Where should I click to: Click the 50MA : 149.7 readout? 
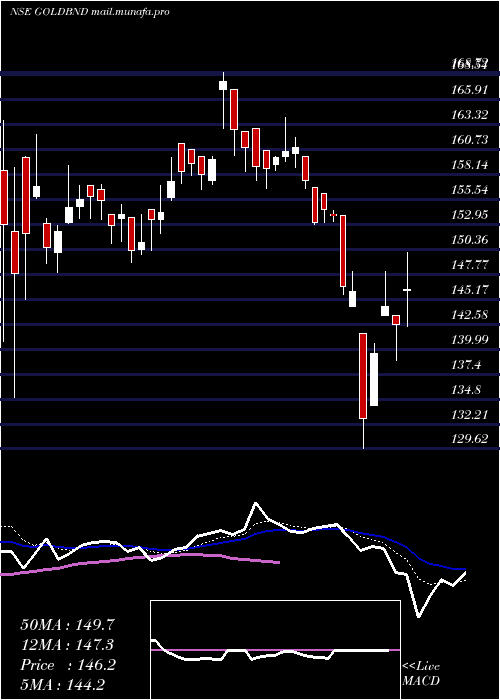tap(65, 625)
